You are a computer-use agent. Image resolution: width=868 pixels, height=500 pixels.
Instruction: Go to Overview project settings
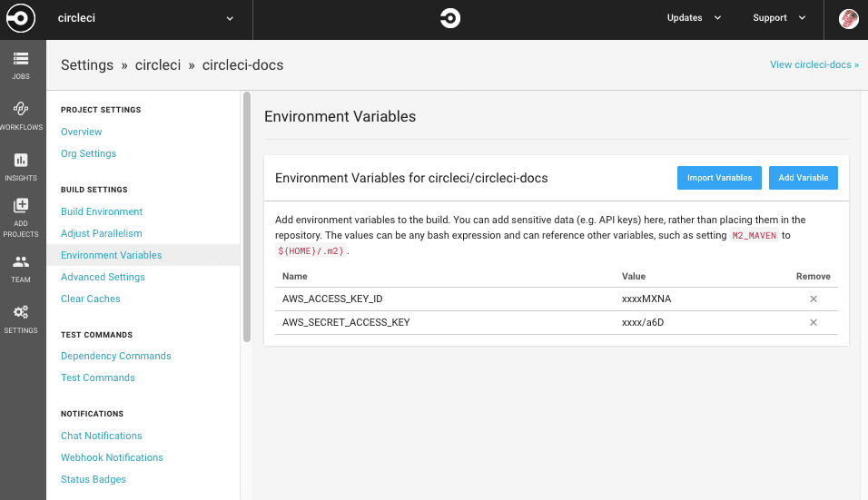click(82, 132)
